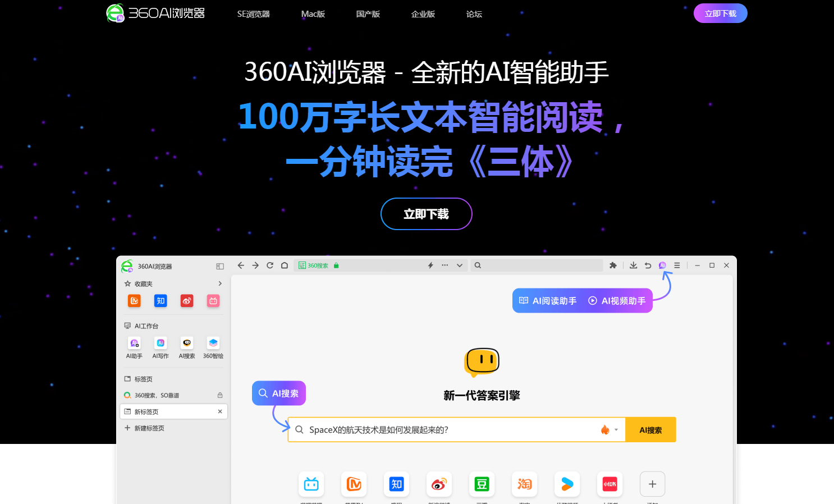Click the 小红书 shortcut icon

tap(610, 484)
